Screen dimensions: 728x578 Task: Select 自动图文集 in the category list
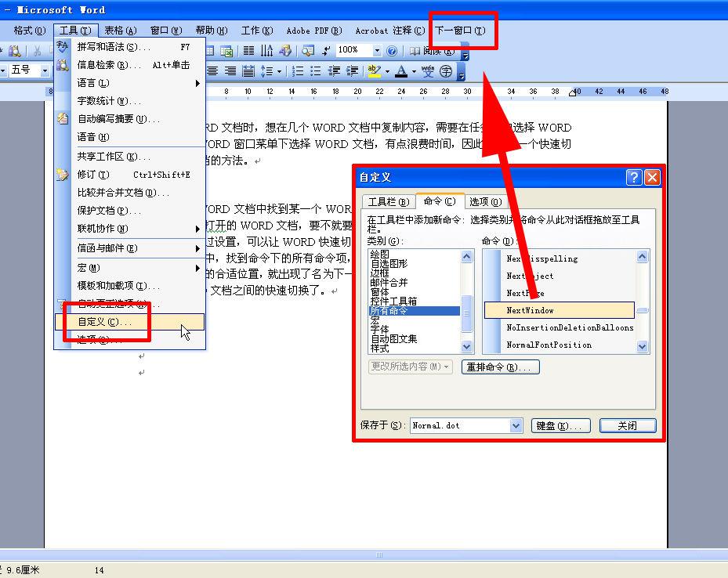[414, 338]
